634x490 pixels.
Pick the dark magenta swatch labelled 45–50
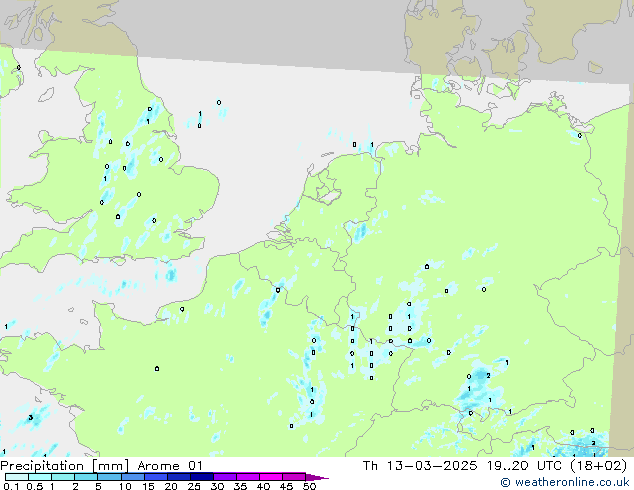point(295,477)
